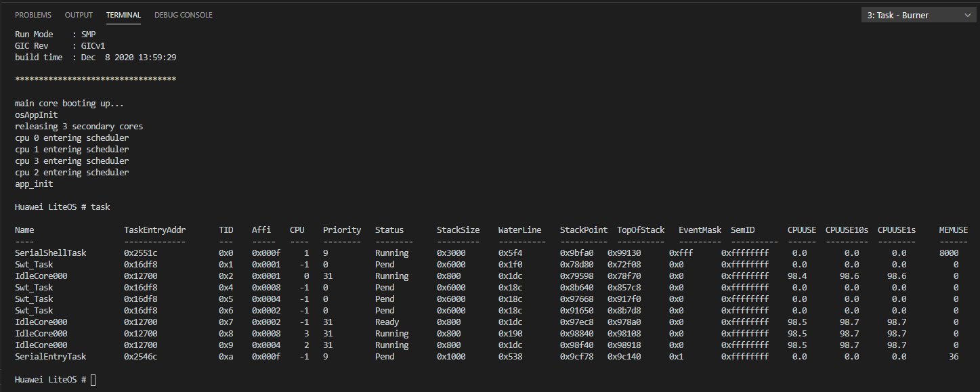This screenshot has width=980, height=392.
Task: Click the Status column header
Action: click(389, 230)
